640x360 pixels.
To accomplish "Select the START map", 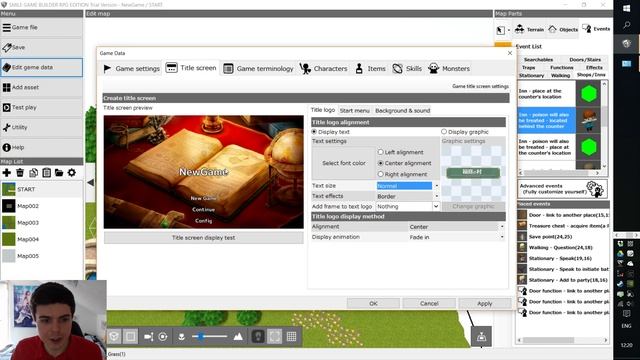I will [41, 189].
